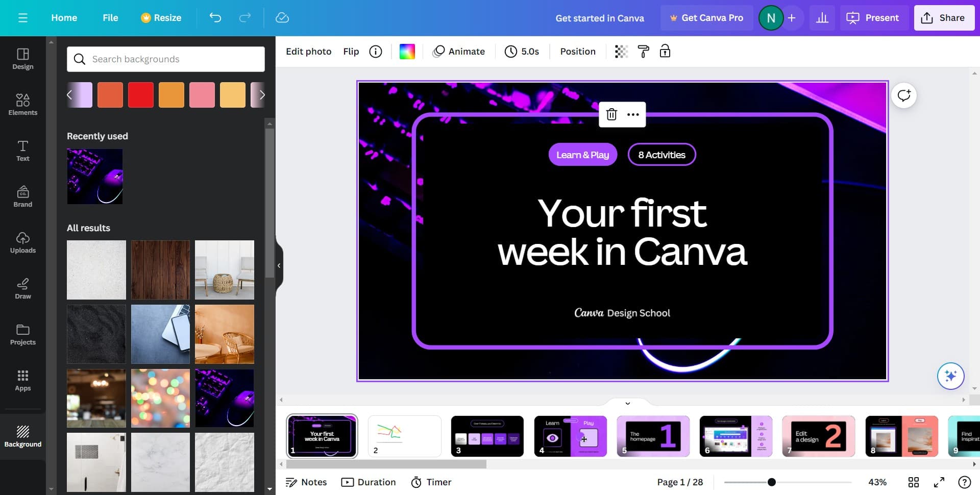
Task: Toggle fullscreen mode with the expand arrows
Action: coord(939,482)
